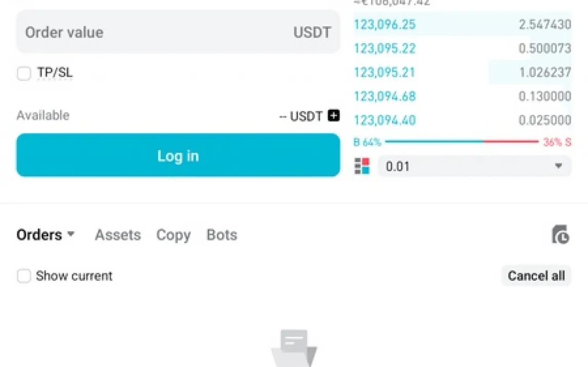588x367 pixels.
Task: Click the buy/sell ratio bar
Action: 462,142
